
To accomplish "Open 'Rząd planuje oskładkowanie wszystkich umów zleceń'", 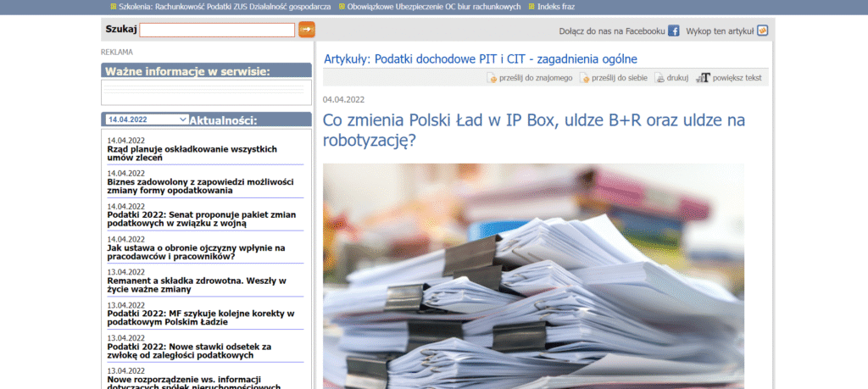I will coord(192,153).
